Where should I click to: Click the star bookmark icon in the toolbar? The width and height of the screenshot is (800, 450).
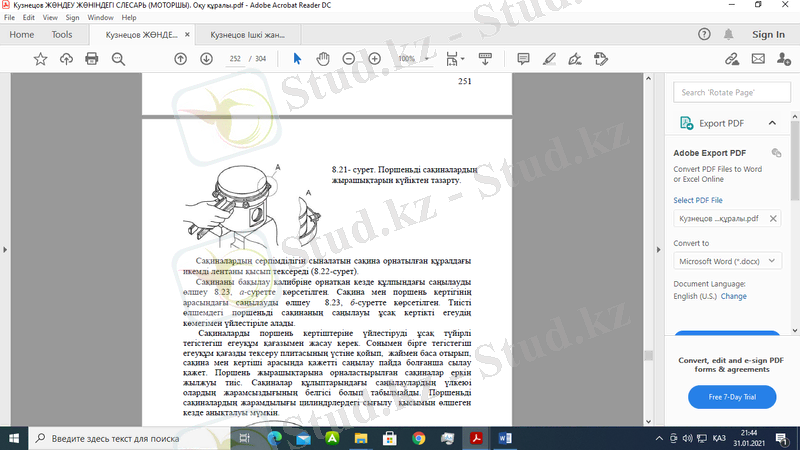coord(40,59)
